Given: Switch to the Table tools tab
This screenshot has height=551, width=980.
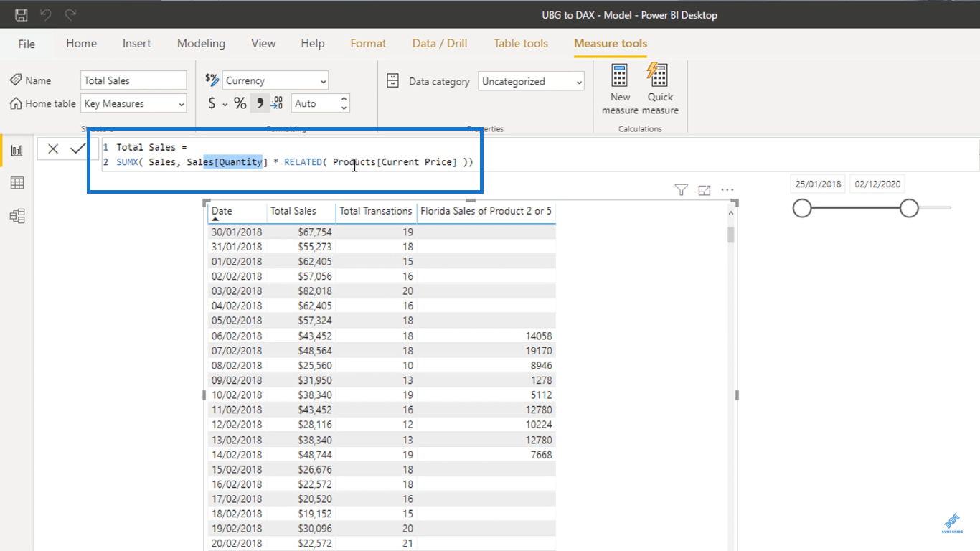Looking at the screenshot, I should pos(521,43).
